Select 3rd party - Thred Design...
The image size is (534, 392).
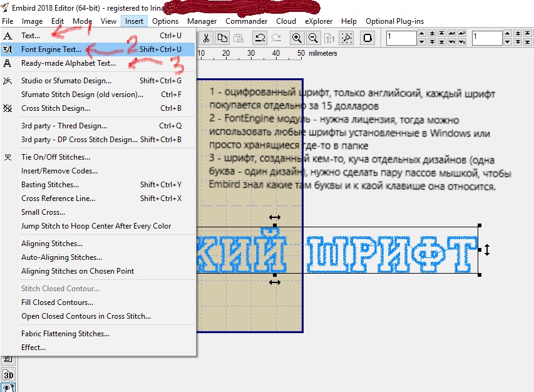pos(98,126)
